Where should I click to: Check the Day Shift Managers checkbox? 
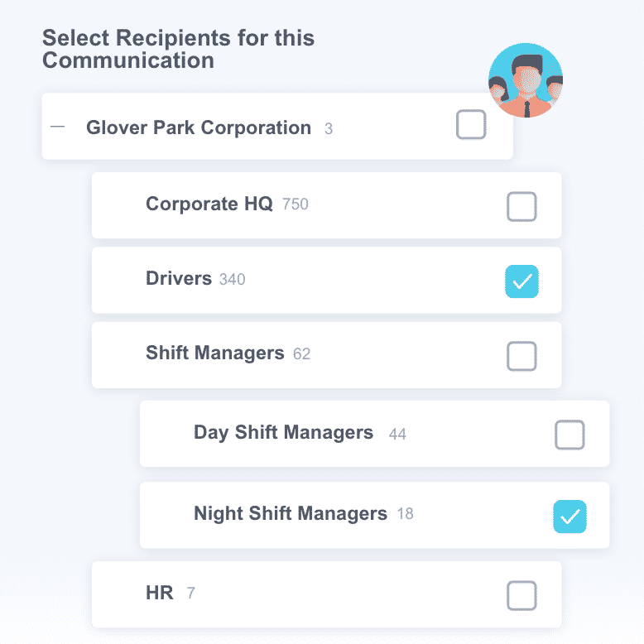point(570,435)
